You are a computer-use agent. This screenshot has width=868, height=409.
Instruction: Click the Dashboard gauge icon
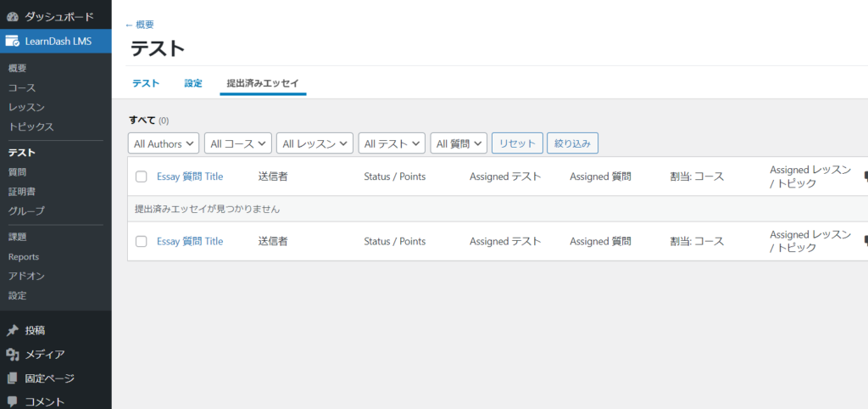click(13, 16)
